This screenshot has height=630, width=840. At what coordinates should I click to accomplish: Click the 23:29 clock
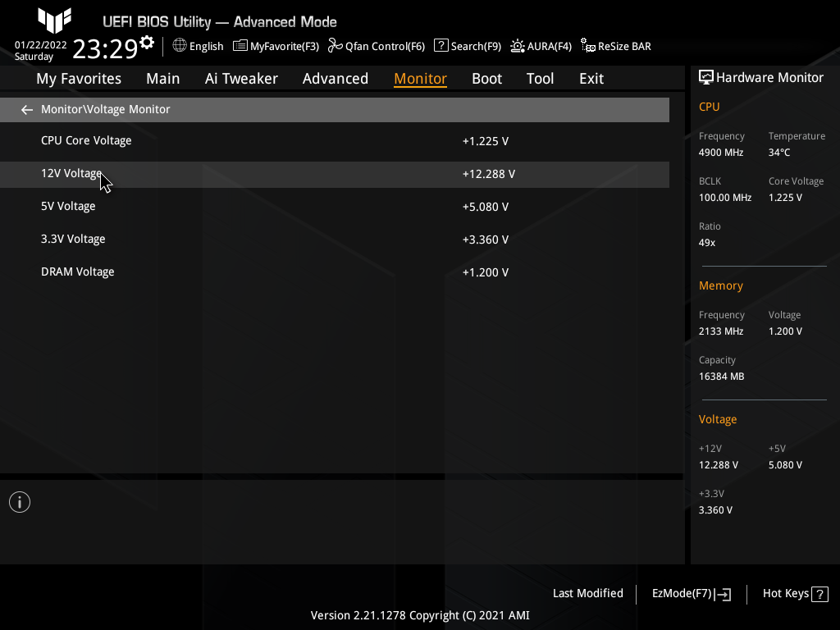105,49
